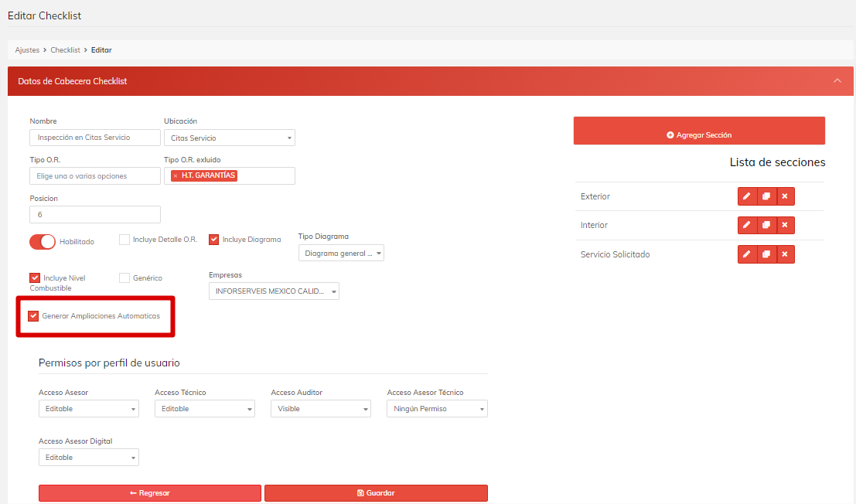Open the Ubicación dropdown
The image size is (856, 504).
[x=229, y=138]
